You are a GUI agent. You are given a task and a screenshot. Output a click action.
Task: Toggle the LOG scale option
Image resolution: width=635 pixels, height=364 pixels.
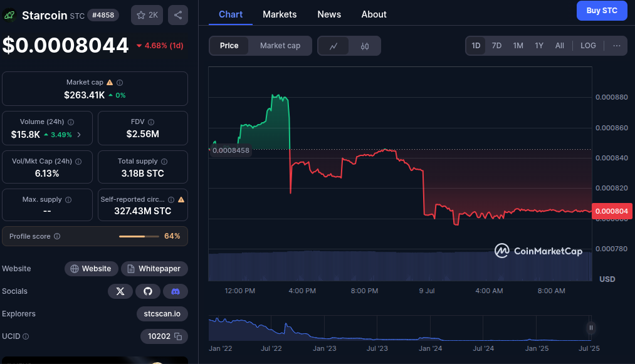coord(588,46)
